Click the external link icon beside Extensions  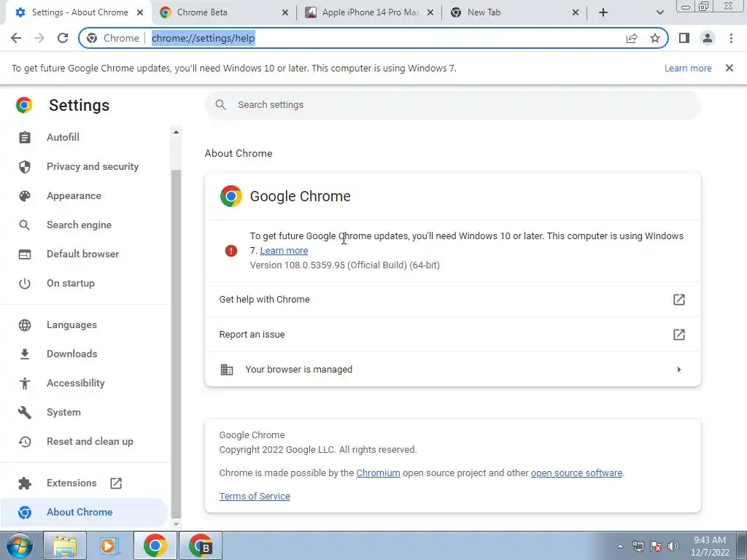point(116,483)
